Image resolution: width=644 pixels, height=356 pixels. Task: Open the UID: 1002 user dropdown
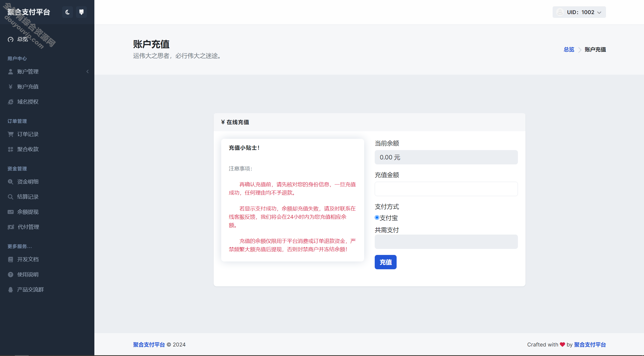click(x=579, y=12)
